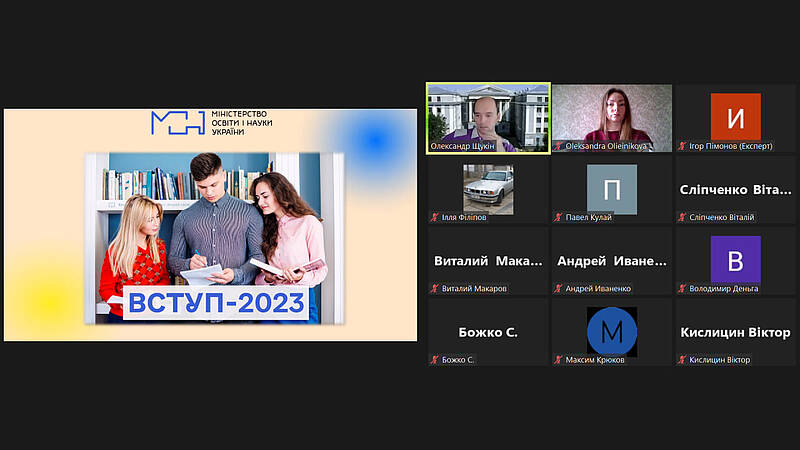
Task: Click muted mic icon for Андрей Иваненко
Action: 558,289
